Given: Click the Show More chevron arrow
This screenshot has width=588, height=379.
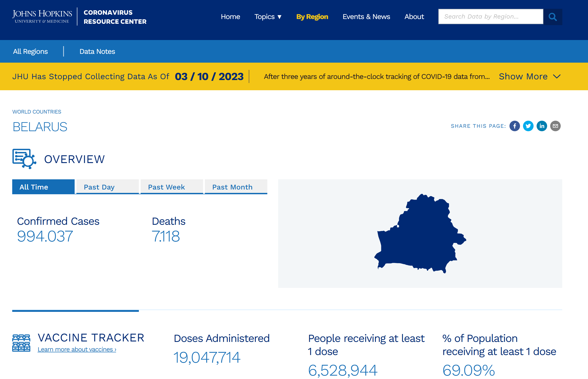Looking at the screenshot, I should click(557, 76).
